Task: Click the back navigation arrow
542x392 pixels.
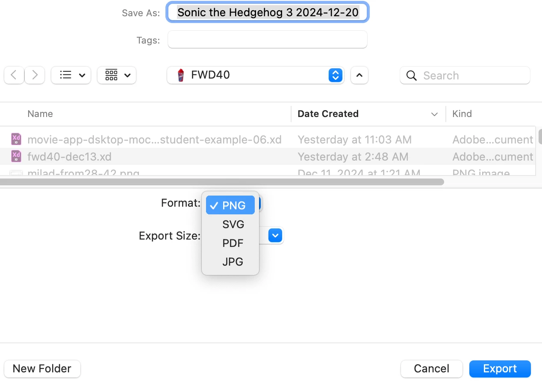Action: [x=14, y=76]
